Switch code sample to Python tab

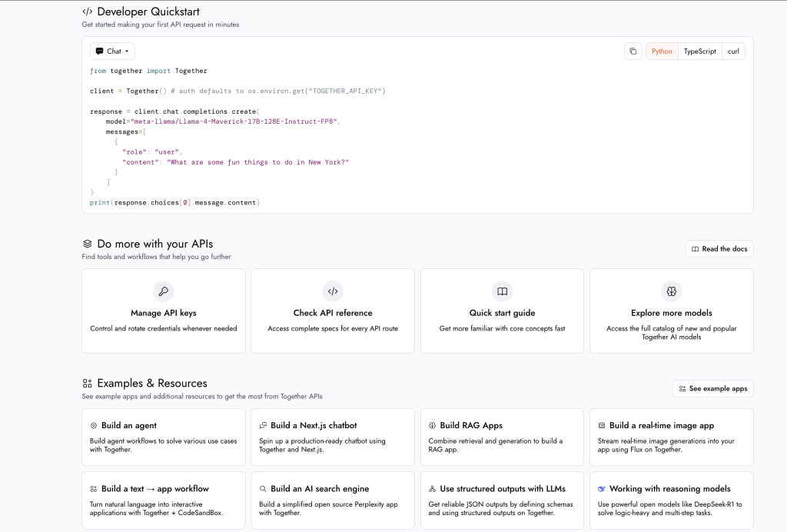662,52
